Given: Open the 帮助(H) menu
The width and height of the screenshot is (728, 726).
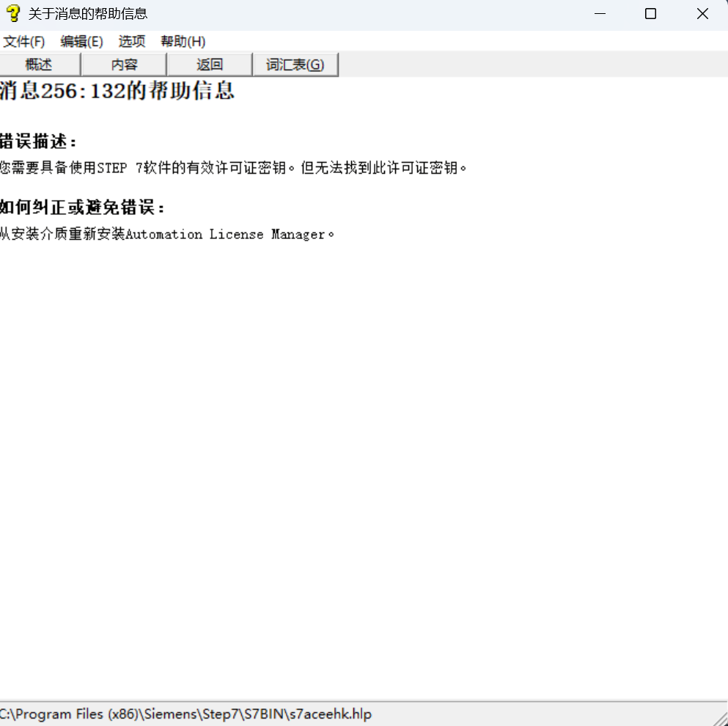Looking at the screenshot, I should pyautogui.click(x=183, y=42).
